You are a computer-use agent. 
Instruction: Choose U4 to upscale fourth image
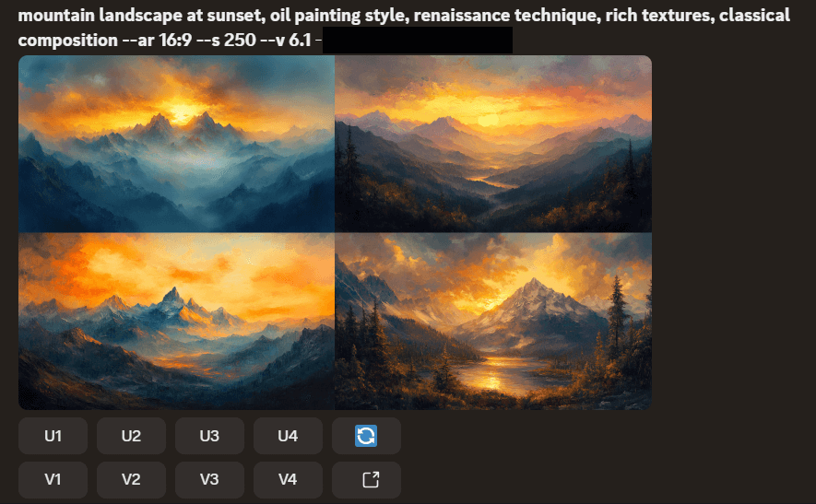(288, 436)
